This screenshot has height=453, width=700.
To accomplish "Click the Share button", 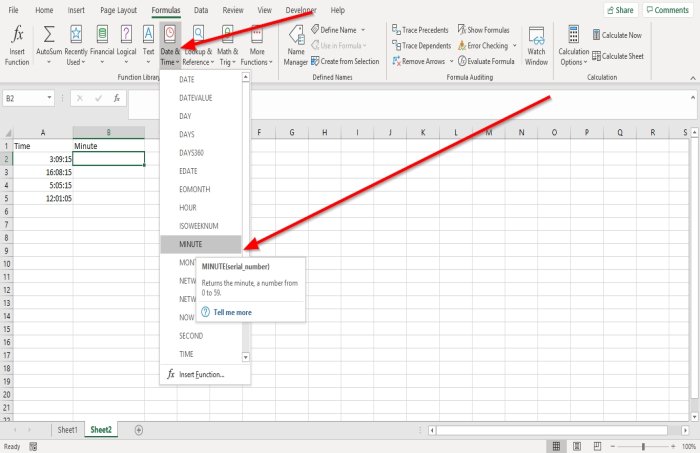I will 621,10.
